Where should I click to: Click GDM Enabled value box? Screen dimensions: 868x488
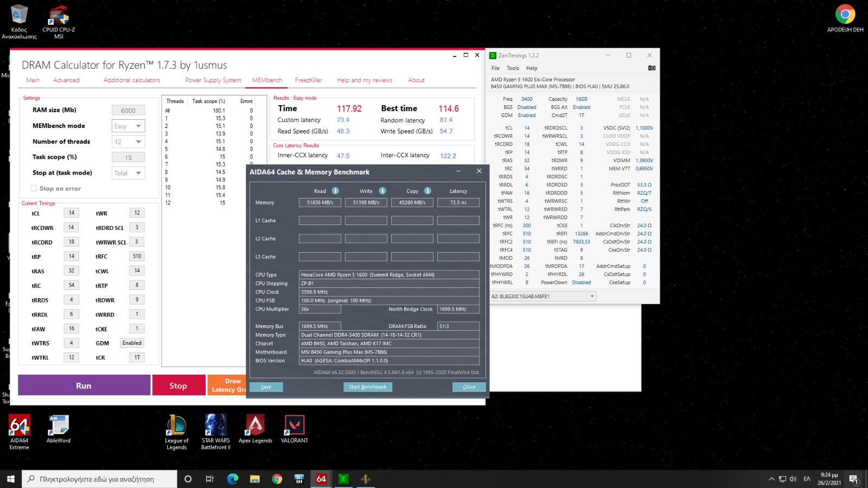tap(132, 343)
